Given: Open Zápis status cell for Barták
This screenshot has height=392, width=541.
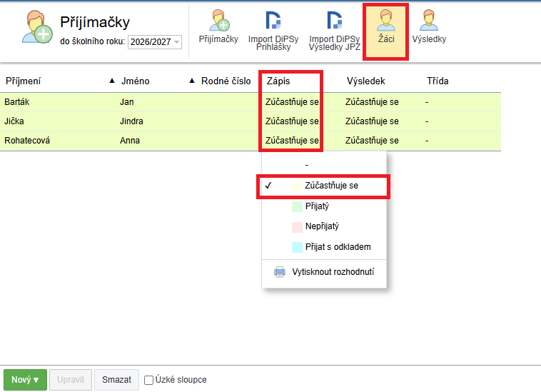Looking at the screenshot, I should (x=291, y=102).
